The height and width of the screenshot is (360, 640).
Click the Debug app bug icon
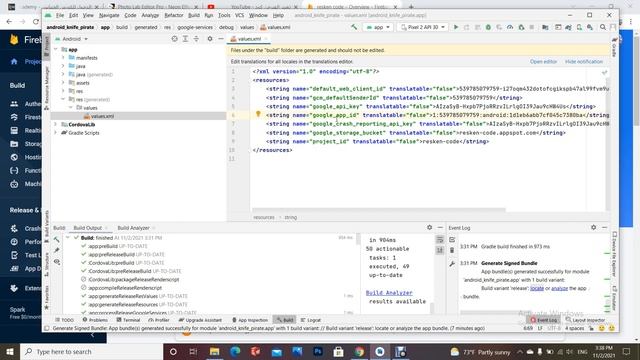(x=488, y=27)
